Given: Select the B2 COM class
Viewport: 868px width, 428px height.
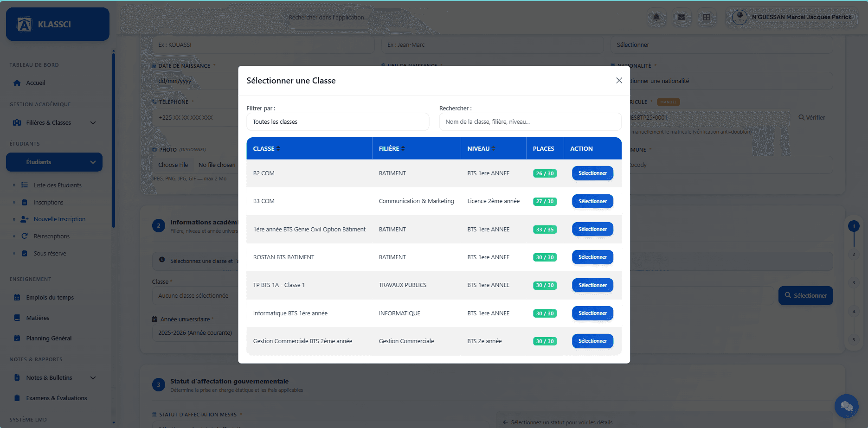Looking at the screenshot, I should click(592, 173).
